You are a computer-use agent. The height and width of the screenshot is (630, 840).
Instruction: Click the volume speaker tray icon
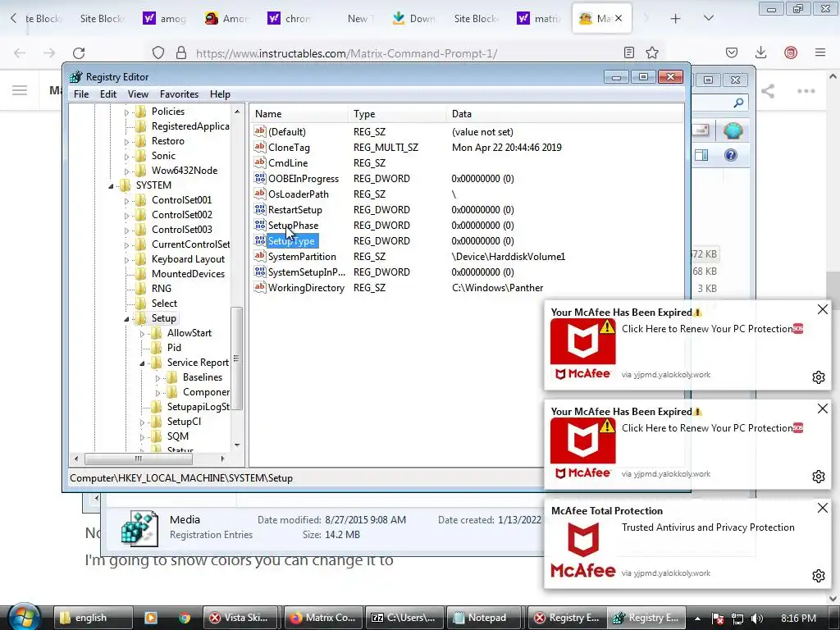[x=757, y=619]
